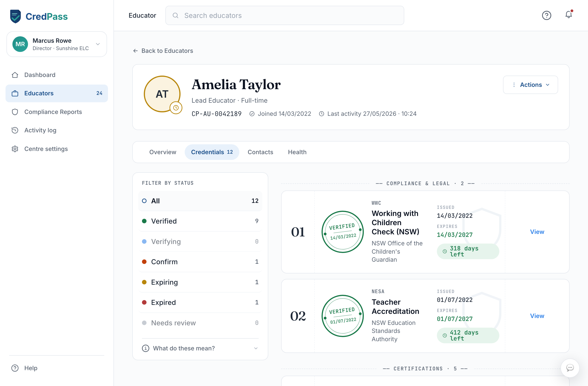Screen dimensions: 588x386
Task: Open Compliance Reports from the sidebar
Action: [x=57, y=112]
